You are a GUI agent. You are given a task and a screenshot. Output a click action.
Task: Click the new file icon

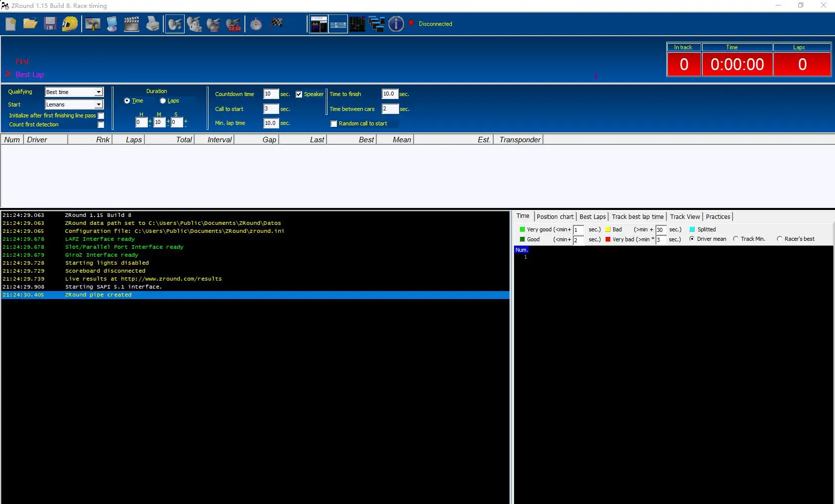(x=10, y=24)
